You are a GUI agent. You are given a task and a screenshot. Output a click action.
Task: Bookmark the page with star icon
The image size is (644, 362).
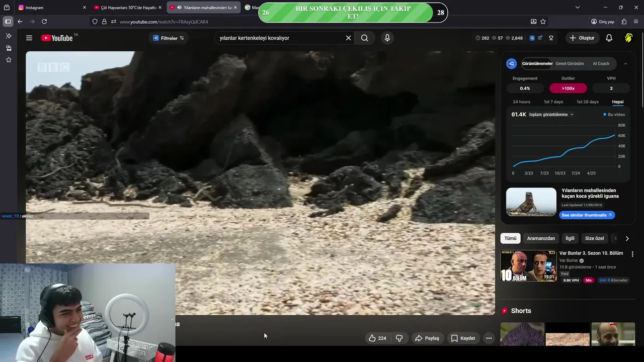543,22
